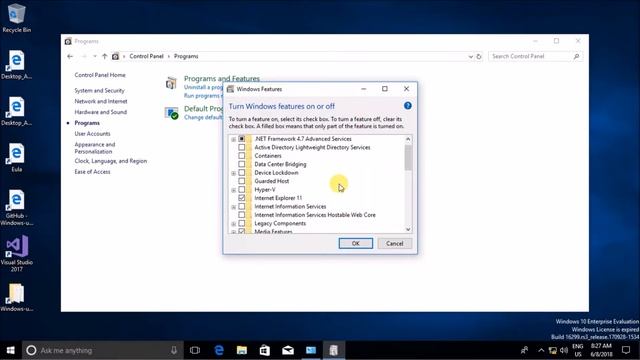Click OK in Windows Features dialog
This screenshot has width=640, height=360.
(x=356, y=243)
